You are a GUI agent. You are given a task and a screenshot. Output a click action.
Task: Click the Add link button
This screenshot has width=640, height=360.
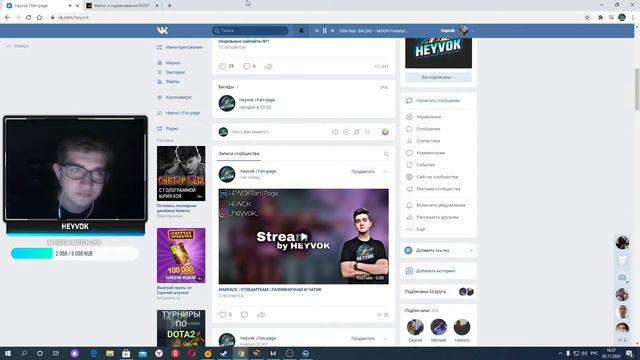click(x=432, y=250)
